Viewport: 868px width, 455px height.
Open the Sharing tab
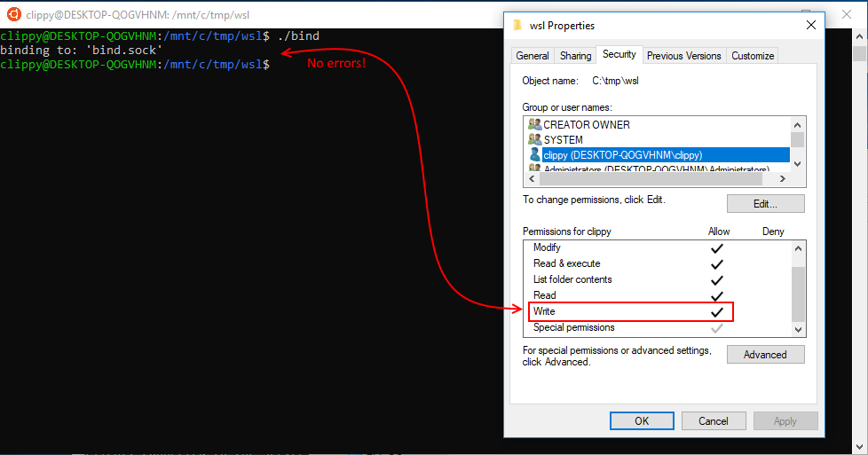click(575, 55)
